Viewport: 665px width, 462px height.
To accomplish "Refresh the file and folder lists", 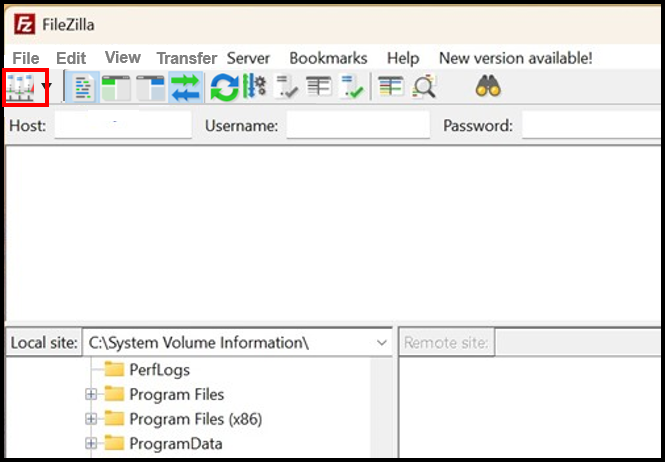I will 225,88.
